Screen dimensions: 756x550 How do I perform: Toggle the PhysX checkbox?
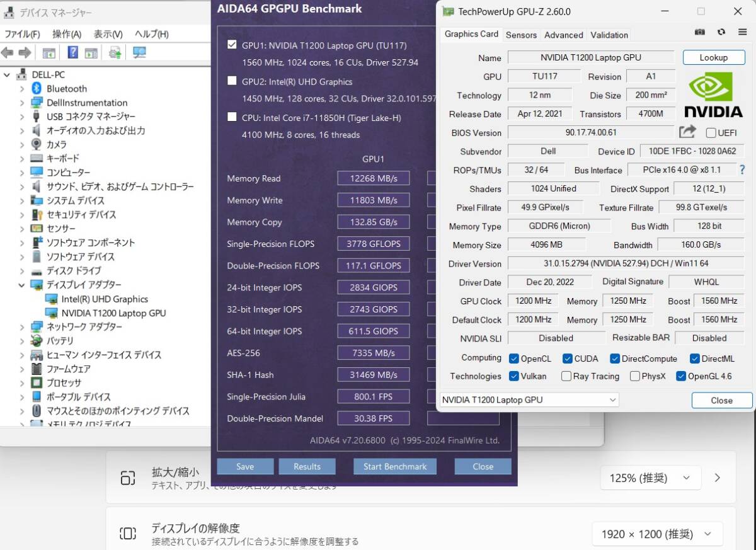pyautogui.click(x=634, y=376)
